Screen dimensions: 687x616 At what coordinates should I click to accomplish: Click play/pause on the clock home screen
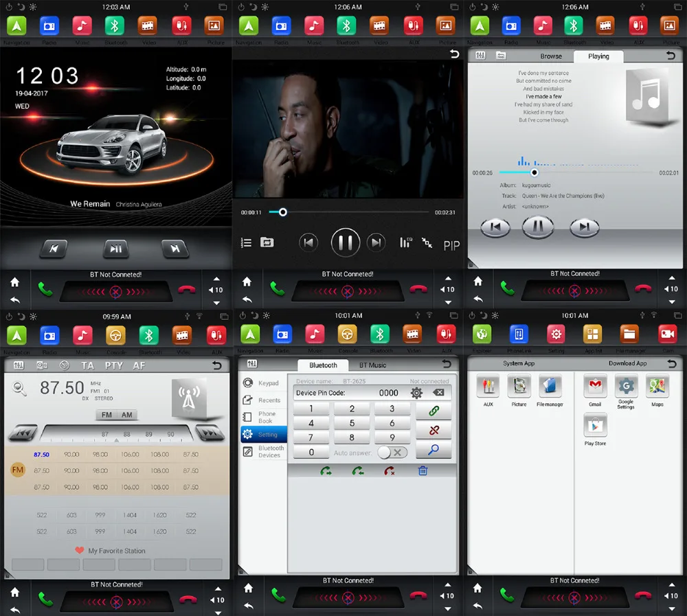[x=115, y=249]
